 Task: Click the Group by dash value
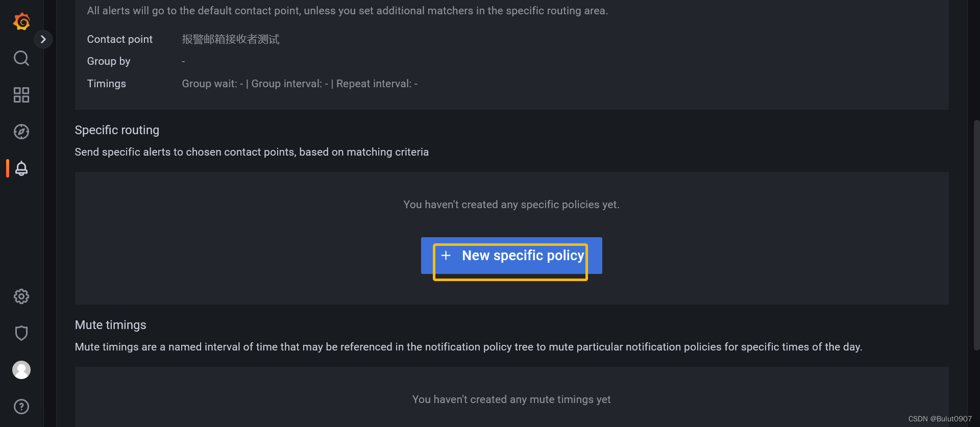[x=183, y=61]
